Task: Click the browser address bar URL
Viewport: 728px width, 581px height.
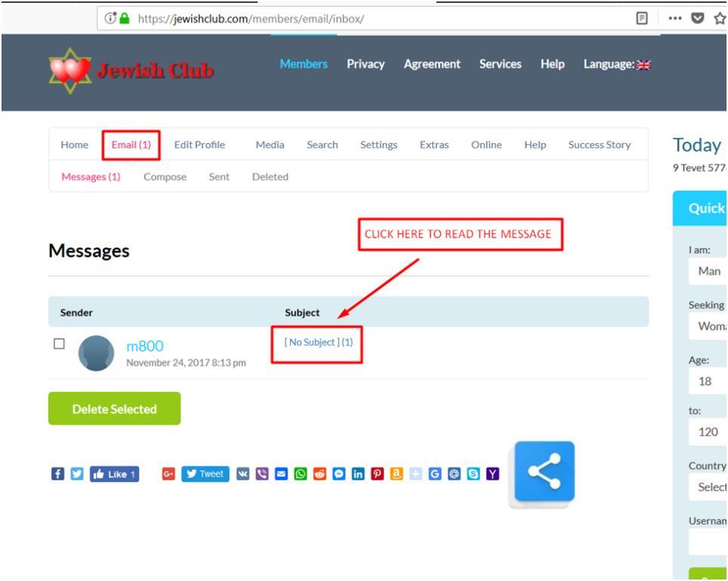Action: coord(251,19)
